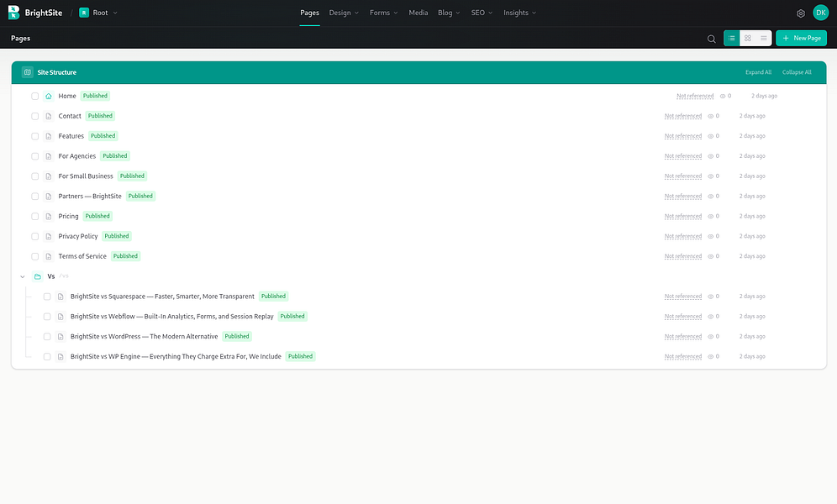Open the Design menu dropdown
Viewport: 837px width, 504px height.
tap(344, 13)
